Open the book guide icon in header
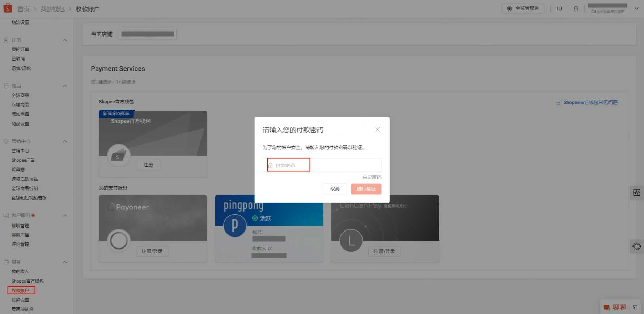This screenshot has width=644, height=314. coord(559,8)
